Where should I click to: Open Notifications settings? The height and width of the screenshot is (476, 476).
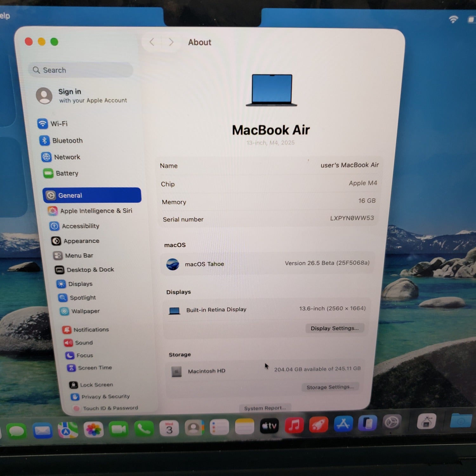86,330
